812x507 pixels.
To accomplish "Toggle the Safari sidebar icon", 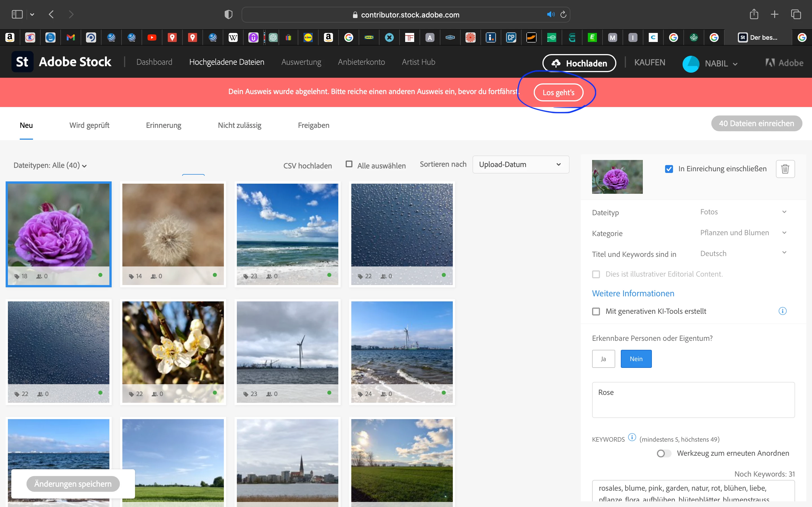I will pos(17,14).
